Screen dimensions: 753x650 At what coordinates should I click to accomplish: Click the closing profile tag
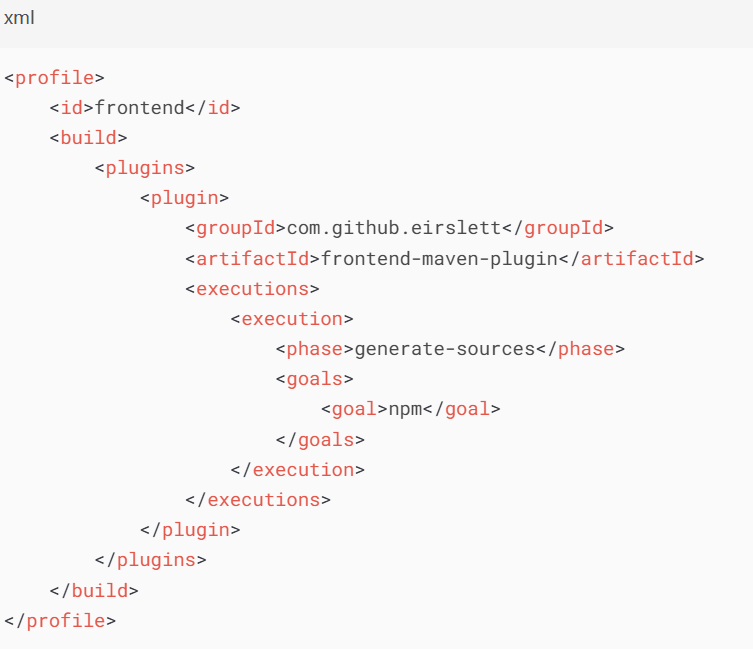[x=60, y=621]
